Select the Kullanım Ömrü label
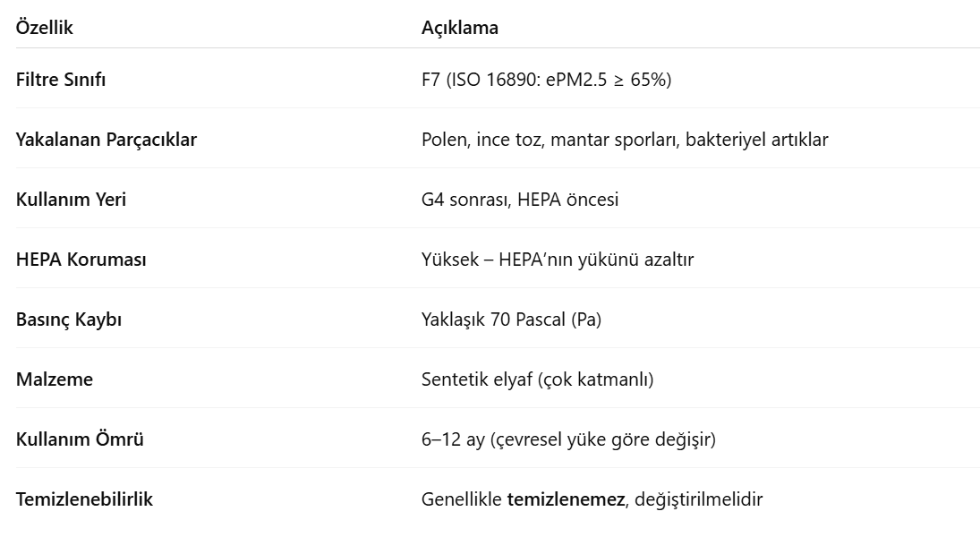Screen dimensions: 980x537 coord(80,439)
